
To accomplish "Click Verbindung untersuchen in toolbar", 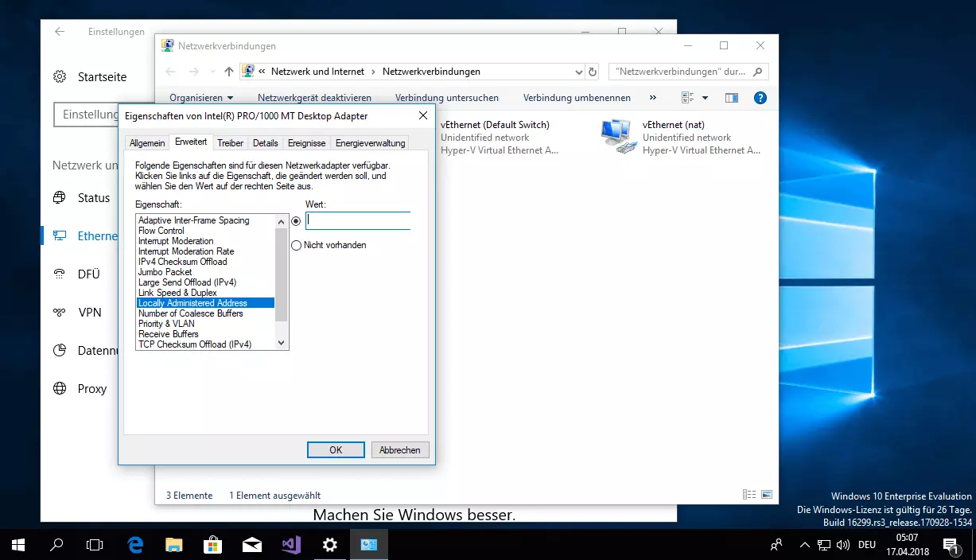I will [x=447, y=98].
